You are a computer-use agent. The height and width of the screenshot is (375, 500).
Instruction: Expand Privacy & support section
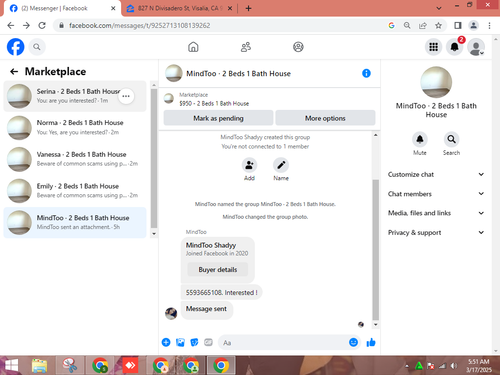436,232
